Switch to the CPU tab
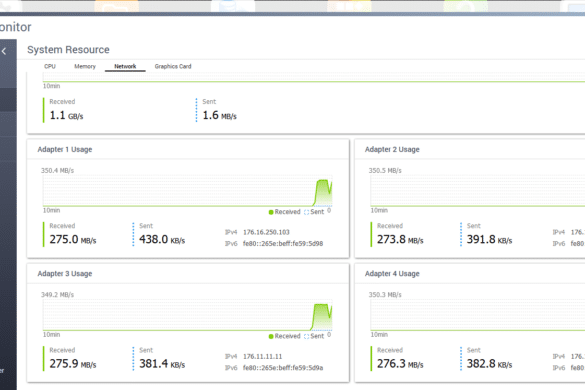Image resolution: width=585 pixels, height=390 pixels. (50, 66)
